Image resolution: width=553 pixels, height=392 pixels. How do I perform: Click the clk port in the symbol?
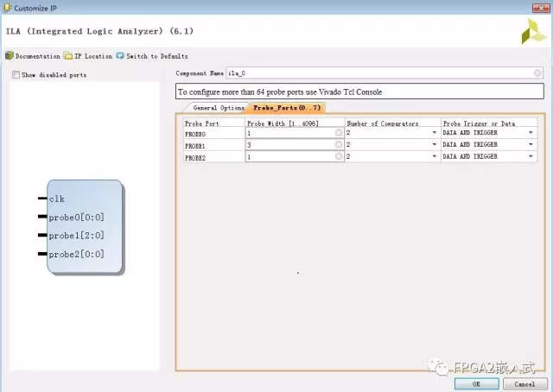coord(57,199)
